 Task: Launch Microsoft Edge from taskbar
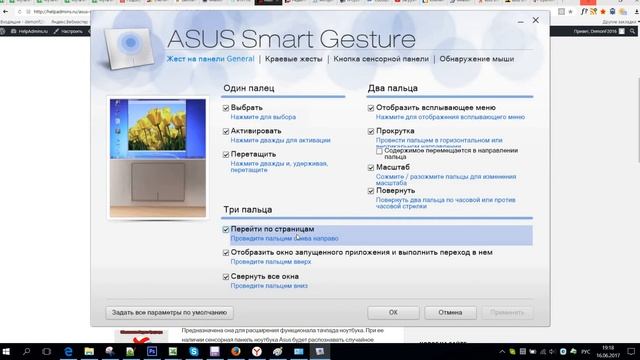68,351
